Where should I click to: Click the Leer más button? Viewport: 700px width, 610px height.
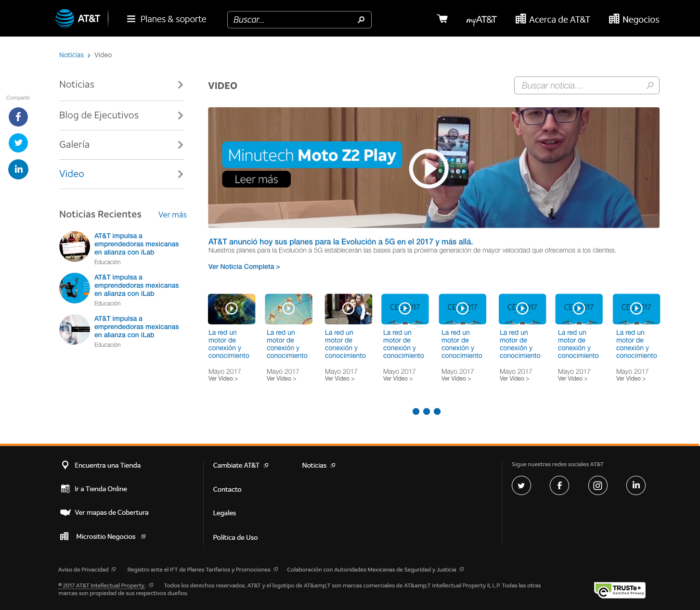[x=256, y=179]
